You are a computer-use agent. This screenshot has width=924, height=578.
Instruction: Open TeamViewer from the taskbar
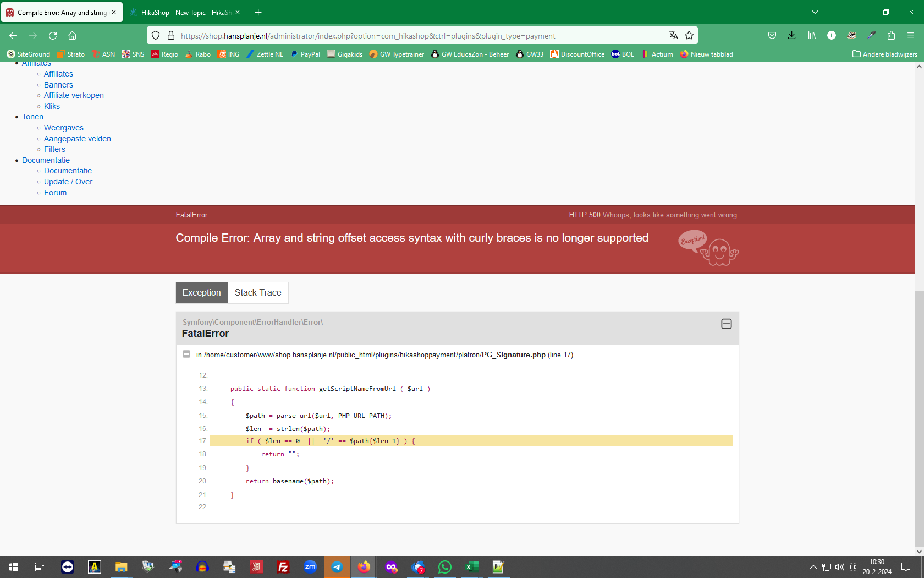(x=67, y=567)
